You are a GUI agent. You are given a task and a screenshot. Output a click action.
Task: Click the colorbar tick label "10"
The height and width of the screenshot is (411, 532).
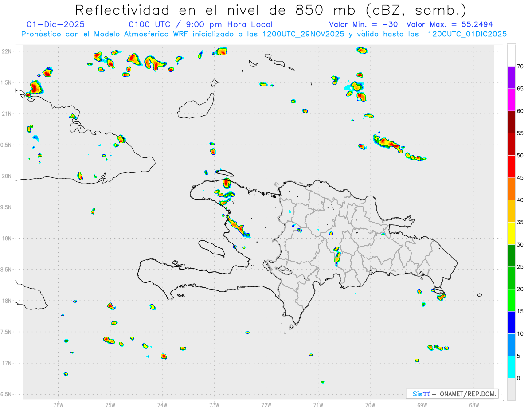pos(520,333)
